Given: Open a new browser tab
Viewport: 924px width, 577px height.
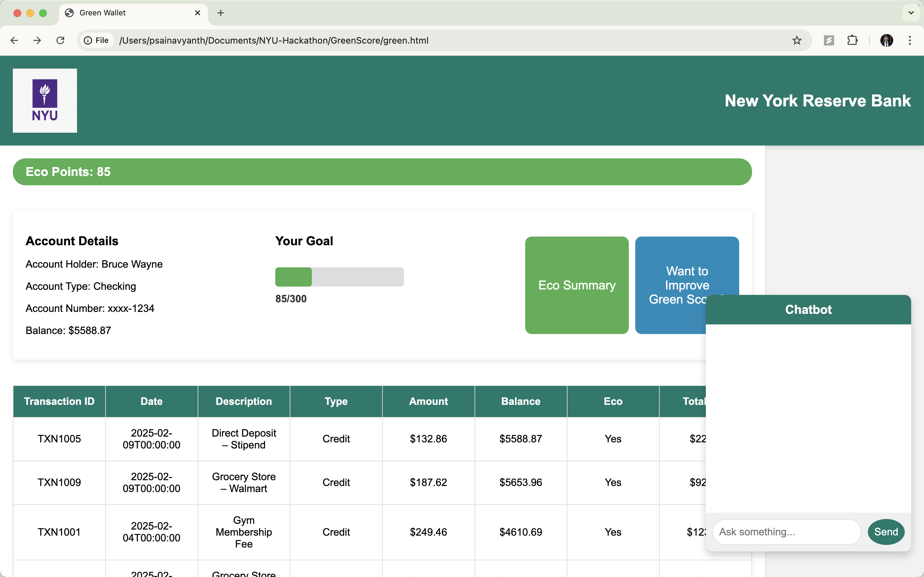Looking at the screenshot, I should 220,13.
